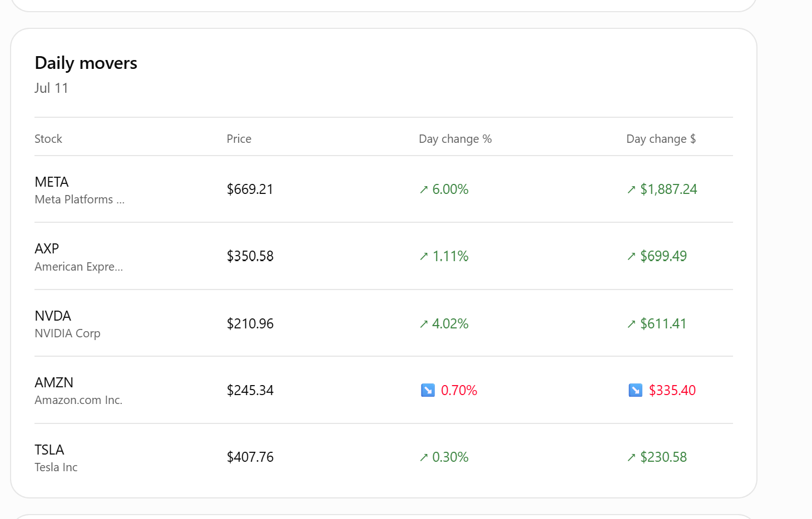This screenshot has height=519, width=812.
Task: Click the Price column header
Action: pyautogui.click(x=239, y=139)
